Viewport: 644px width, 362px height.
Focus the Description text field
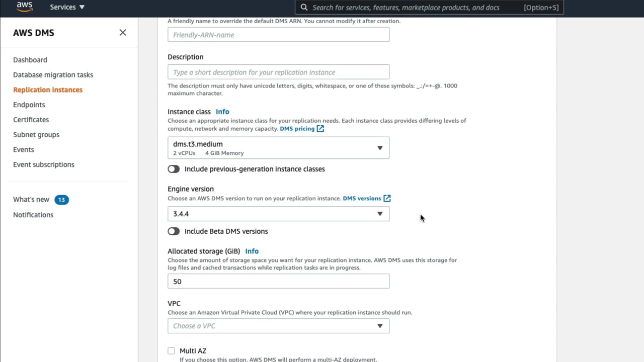tap(278, 72)
